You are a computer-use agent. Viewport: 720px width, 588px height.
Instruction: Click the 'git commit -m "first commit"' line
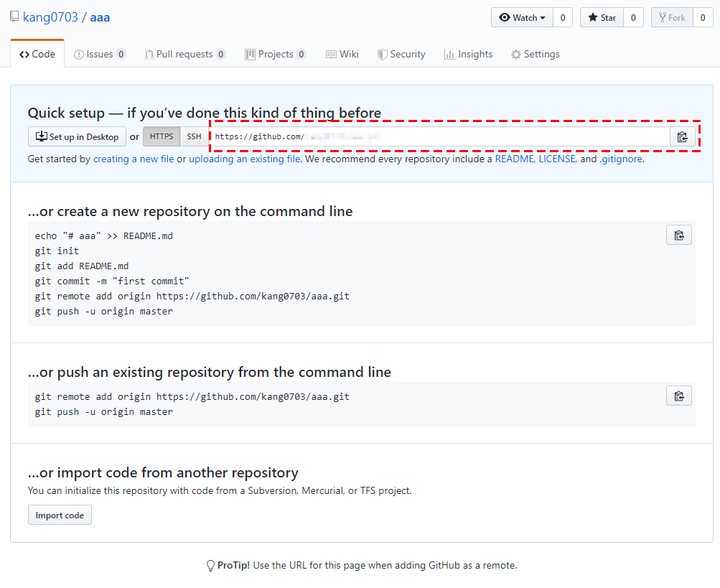pos(112,281)
